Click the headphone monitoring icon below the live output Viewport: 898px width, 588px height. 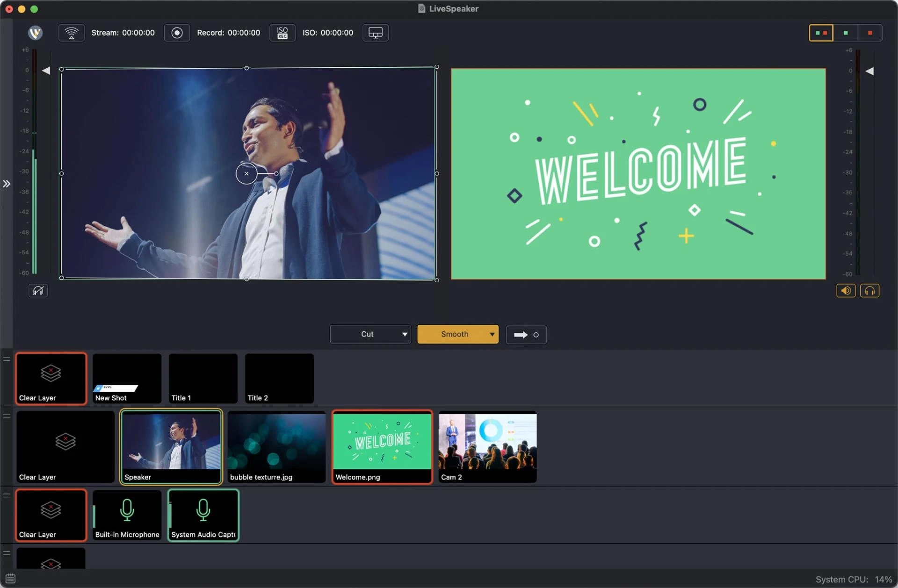click(x=870, y=290)
